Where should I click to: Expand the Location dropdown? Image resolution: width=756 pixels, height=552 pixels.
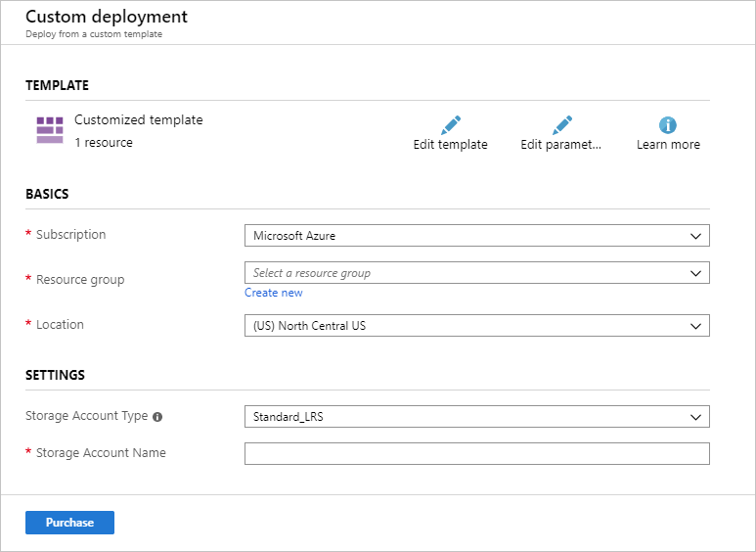[477, 326]
